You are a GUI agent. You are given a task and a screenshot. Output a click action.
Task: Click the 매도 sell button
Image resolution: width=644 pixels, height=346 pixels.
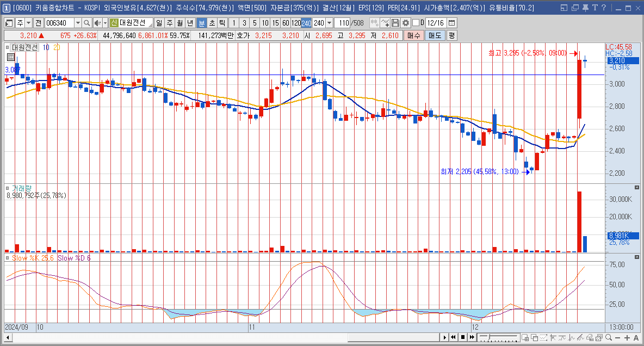[435, 35]
